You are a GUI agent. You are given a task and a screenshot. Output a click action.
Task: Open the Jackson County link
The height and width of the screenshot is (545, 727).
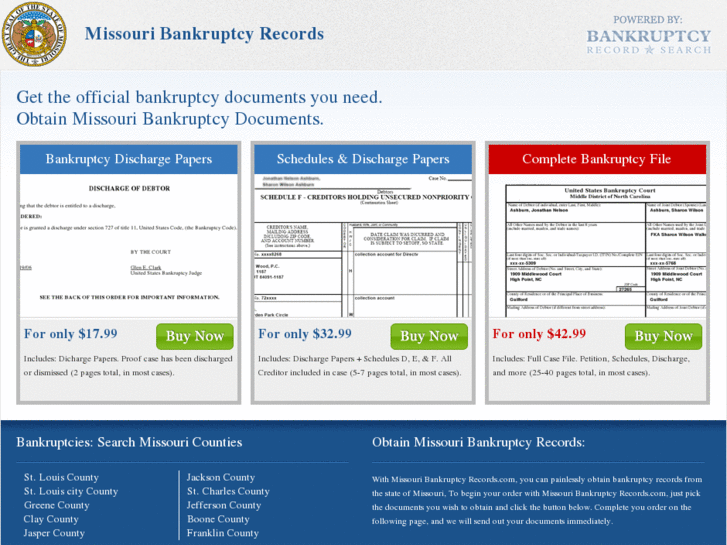(x=221, y=477)
